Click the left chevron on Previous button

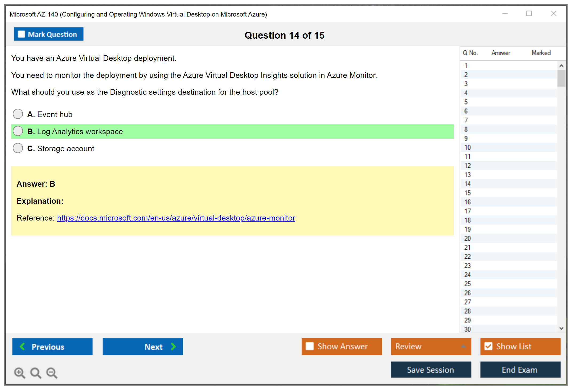(x=23, y=346)
